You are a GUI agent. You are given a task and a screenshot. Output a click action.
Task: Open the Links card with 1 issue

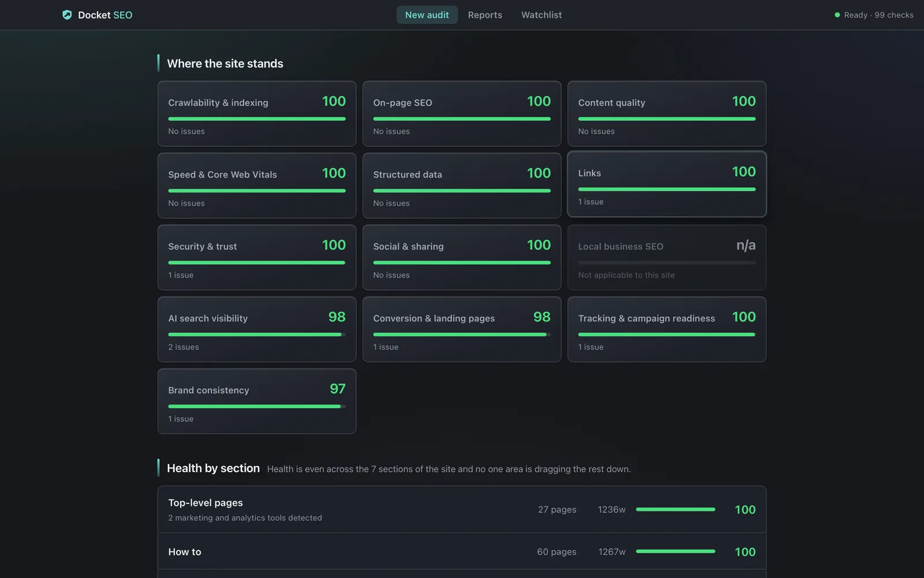click(x=667, y=184)
